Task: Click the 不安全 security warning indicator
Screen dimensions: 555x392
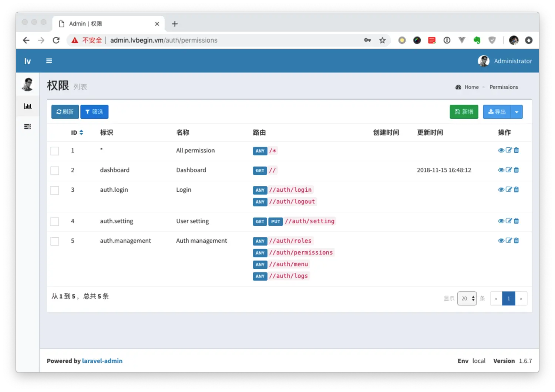Action: pos(87,40)
